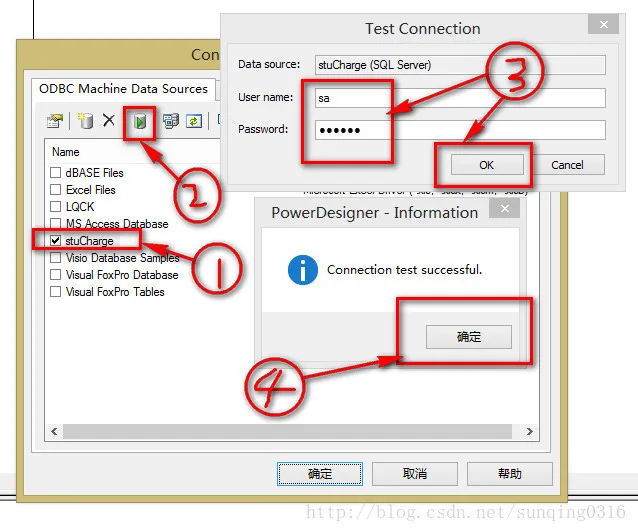Click the horizontal scrollbar right arrow
The image size is (638, 532).
click(x=529, y=431)
